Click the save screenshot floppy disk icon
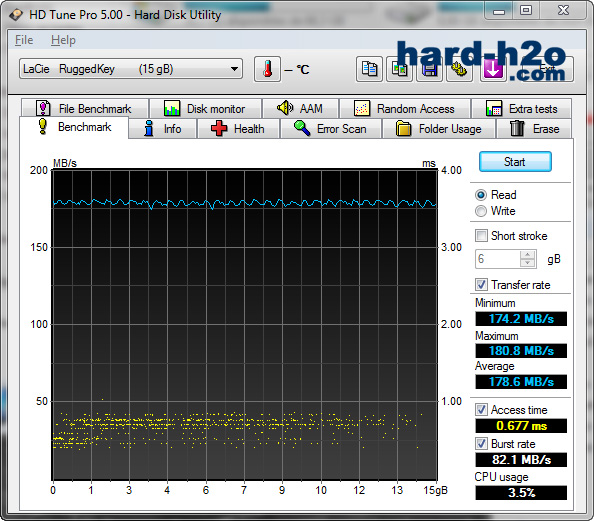Viewport: 594px width, 521px height. 429,69
